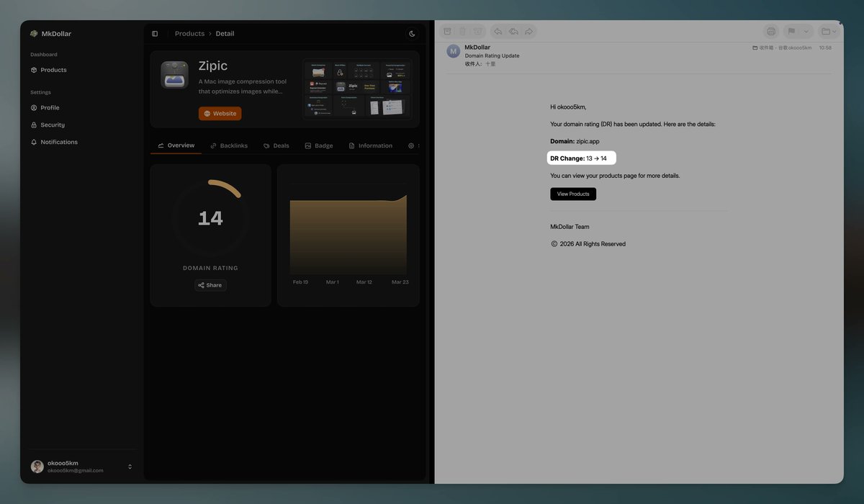Open Security settings in sidebar
Screen dimensions: 864x504
pyautogui.click(x=48, y=125)
